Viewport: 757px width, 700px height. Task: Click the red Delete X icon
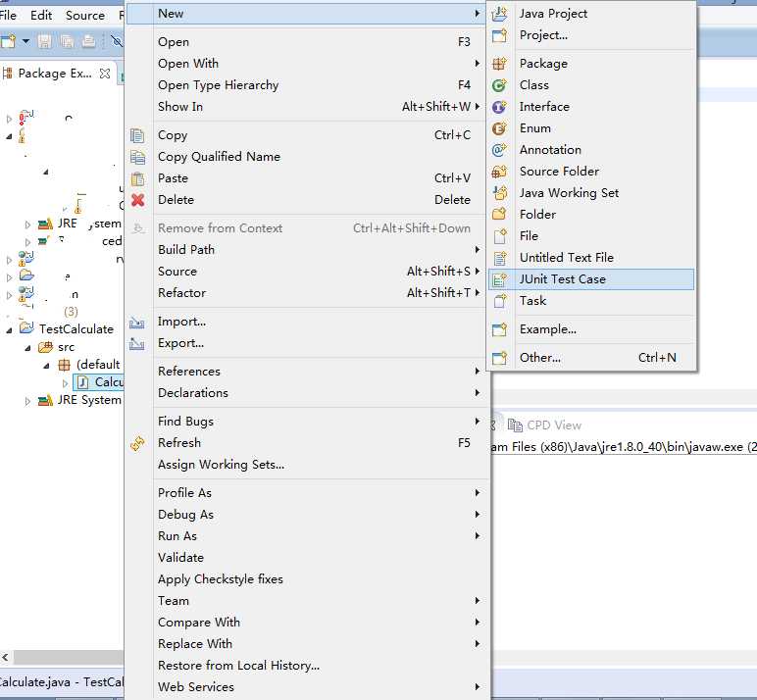(137, 200)
